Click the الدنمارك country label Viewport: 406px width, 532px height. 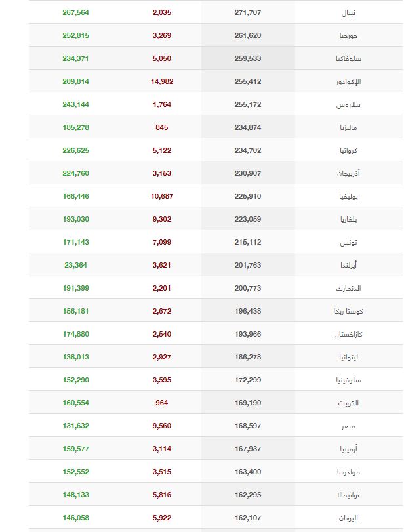[x=348, y=289]
